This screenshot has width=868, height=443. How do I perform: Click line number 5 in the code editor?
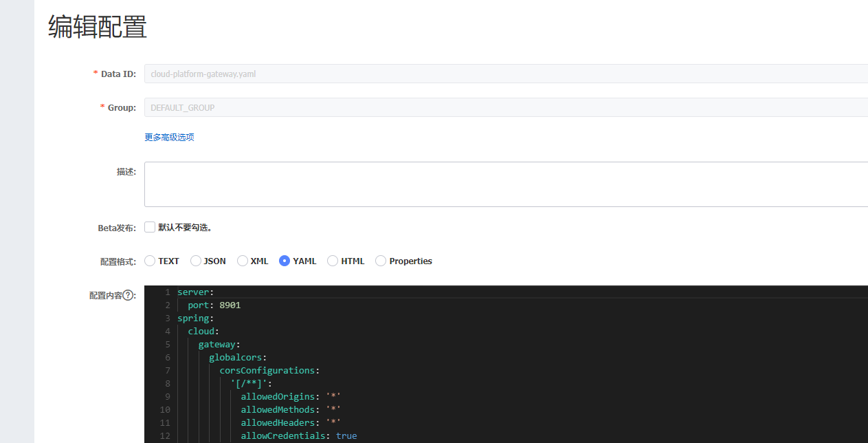coord(167,344)
